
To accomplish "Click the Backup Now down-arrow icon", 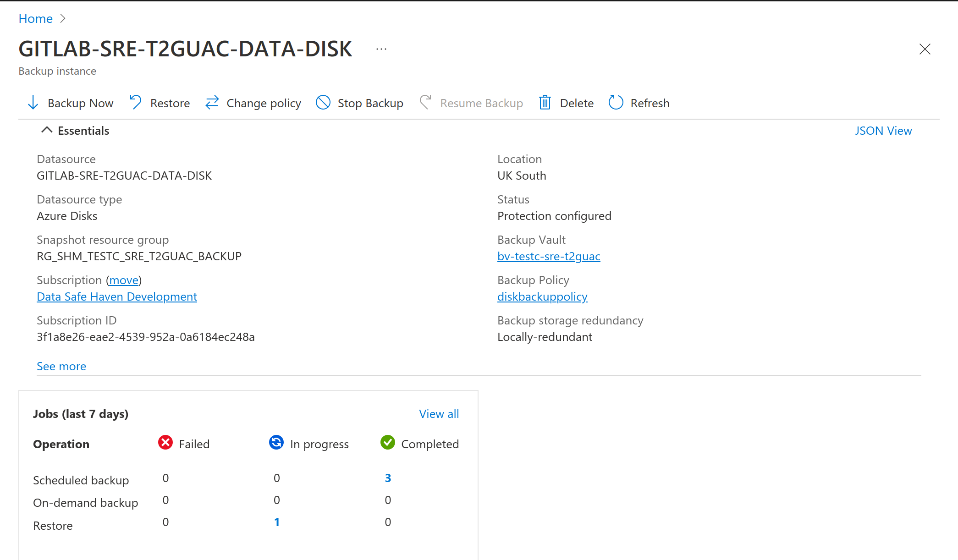I will pyautogui.click(x=33, y=103).
